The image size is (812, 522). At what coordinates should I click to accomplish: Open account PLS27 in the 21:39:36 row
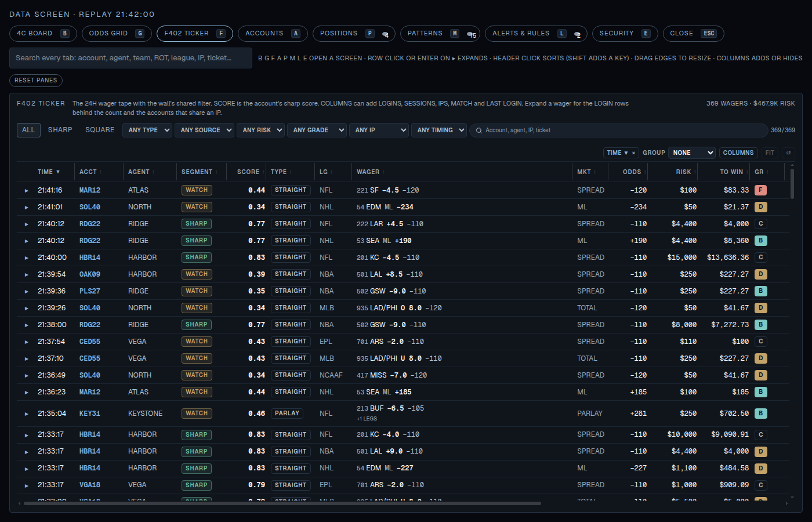click(x=90, y=291)
